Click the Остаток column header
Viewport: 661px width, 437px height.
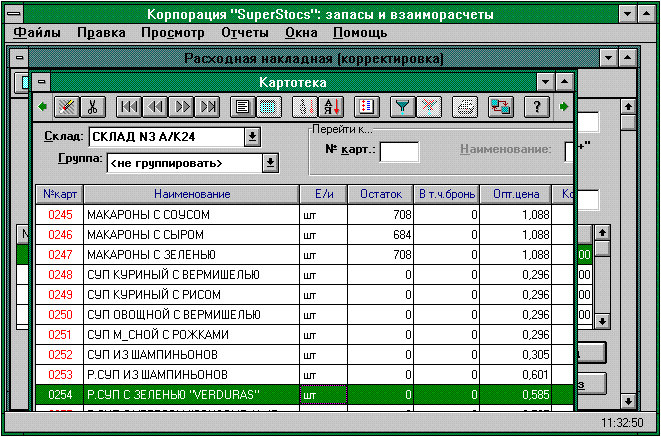tap(381, 194)
